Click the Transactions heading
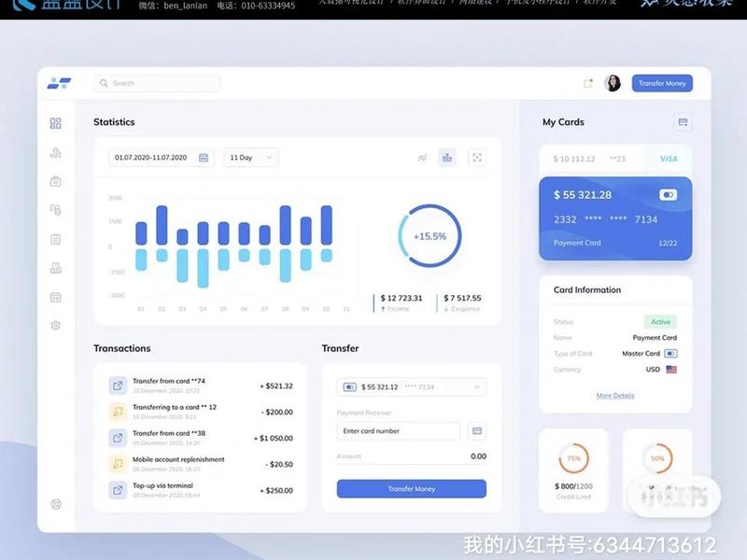Image resolution: width=747 pixels, height=560 pixels. (x=122, y=348)
